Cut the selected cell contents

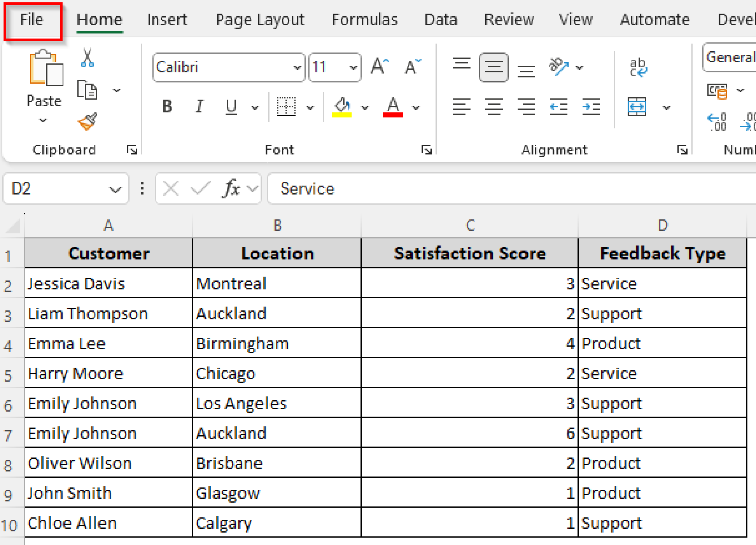[x=86, y=58]
